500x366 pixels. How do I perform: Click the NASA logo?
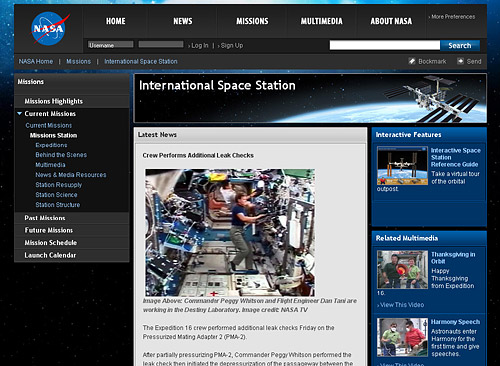point(50,29)
